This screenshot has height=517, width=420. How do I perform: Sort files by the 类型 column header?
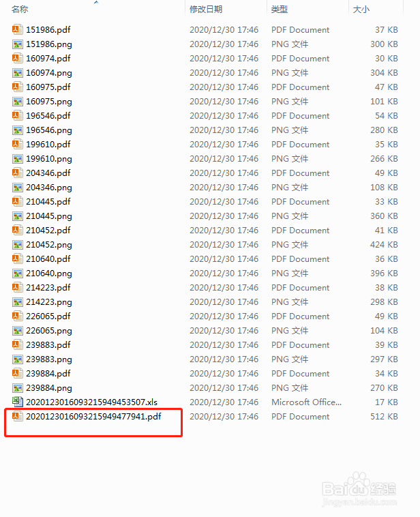[280, 10]
